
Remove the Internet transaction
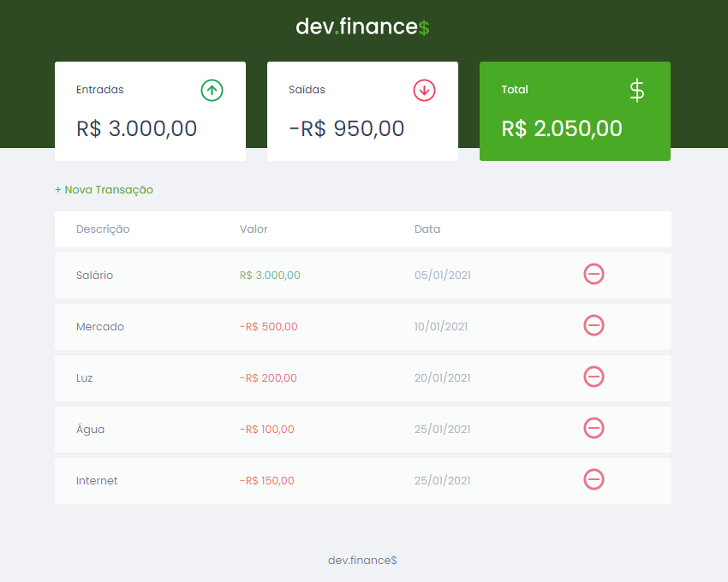click(594, 479)
